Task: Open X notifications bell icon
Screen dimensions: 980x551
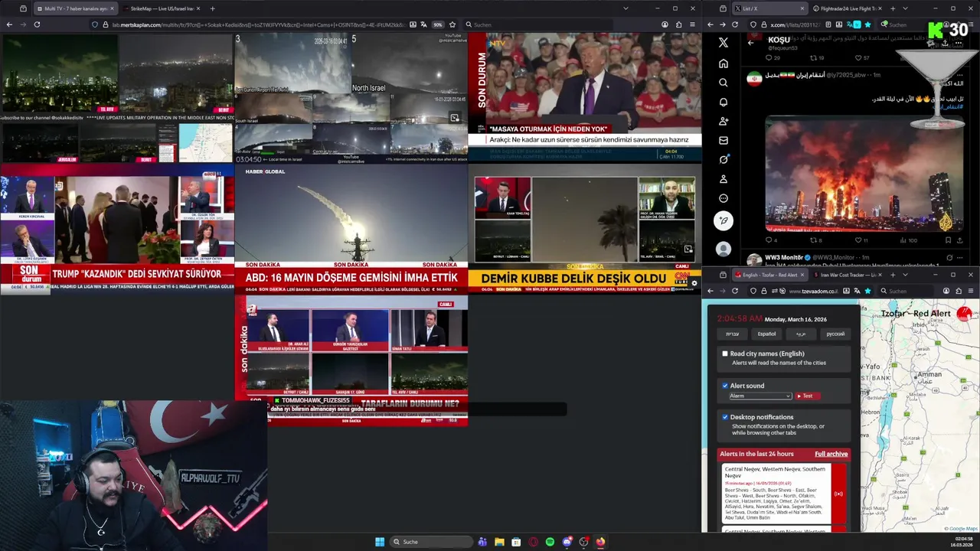Action: (724, 102)
